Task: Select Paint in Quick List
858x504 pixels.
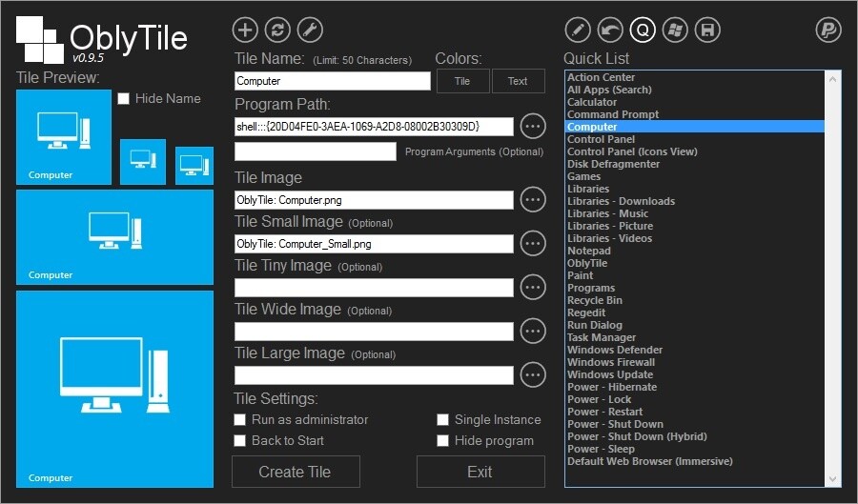Action: tap(580, 275)
